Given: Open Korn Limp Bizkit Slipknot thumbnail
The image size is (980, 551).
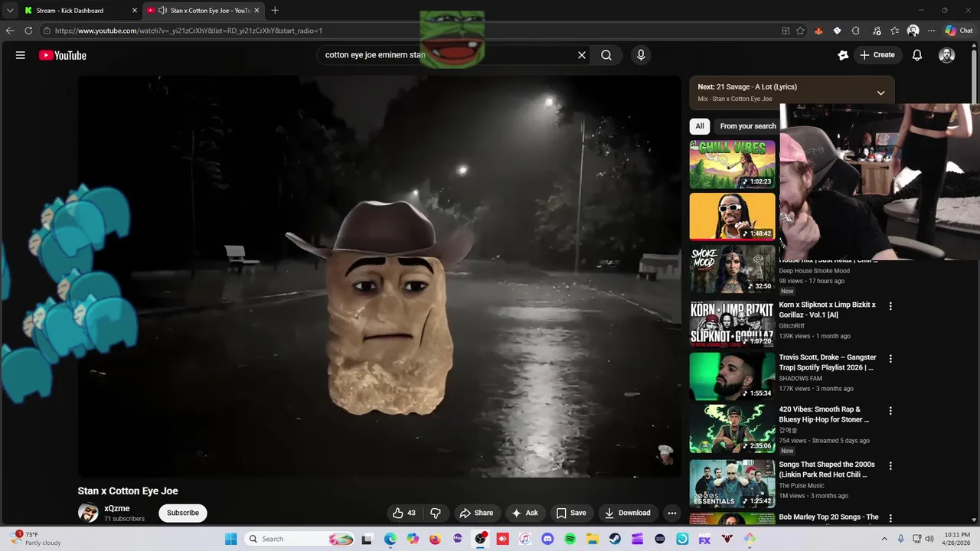Looking at the screenshot, I should [733, 324].
